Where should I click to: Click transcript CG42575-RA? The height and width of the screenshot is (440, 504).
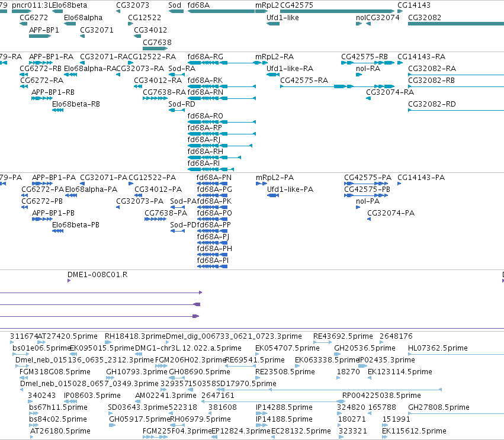[x=304, y=81]
